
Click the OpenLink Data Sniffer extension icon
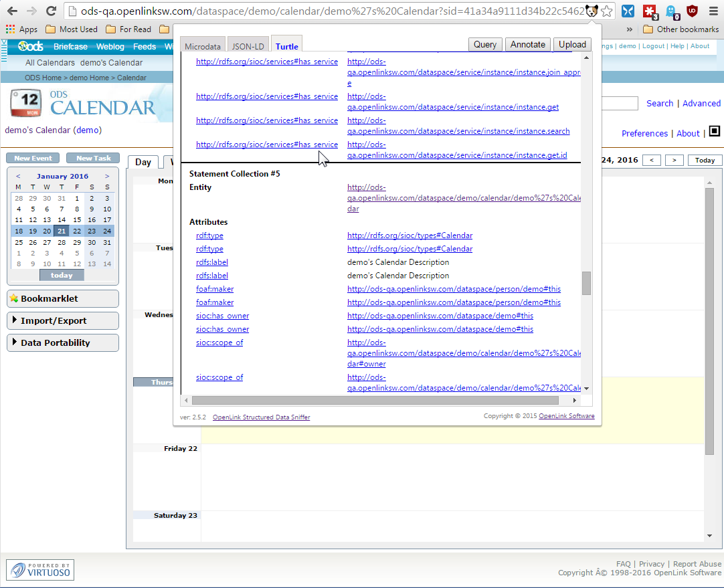tap(591, 11)
